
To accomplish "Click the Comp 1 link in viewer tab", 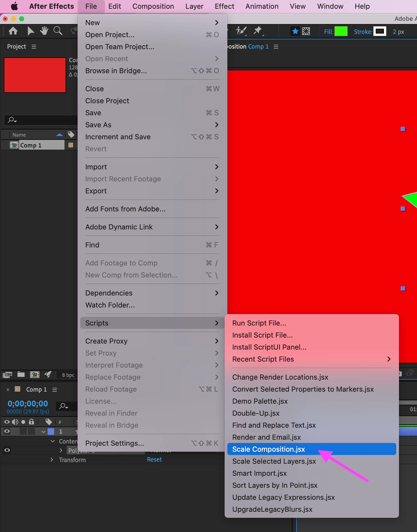I will [258, 47].
